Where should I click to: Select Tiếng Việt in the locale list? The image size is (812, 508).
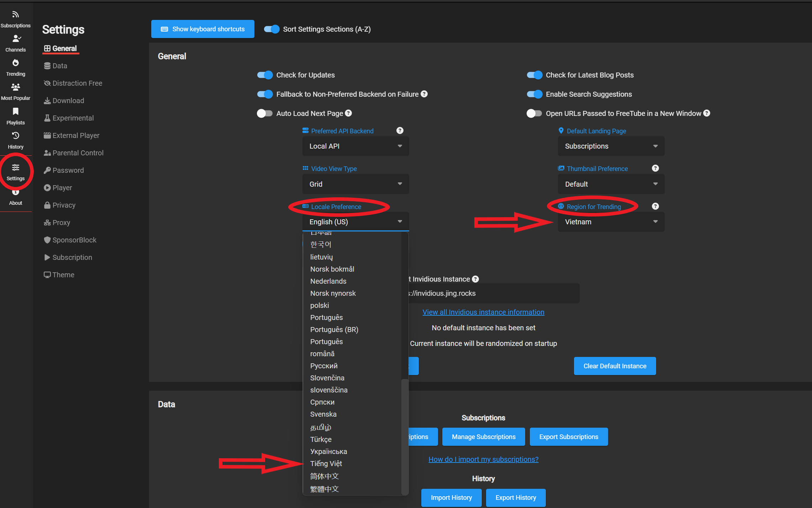(x=326, y=464)
